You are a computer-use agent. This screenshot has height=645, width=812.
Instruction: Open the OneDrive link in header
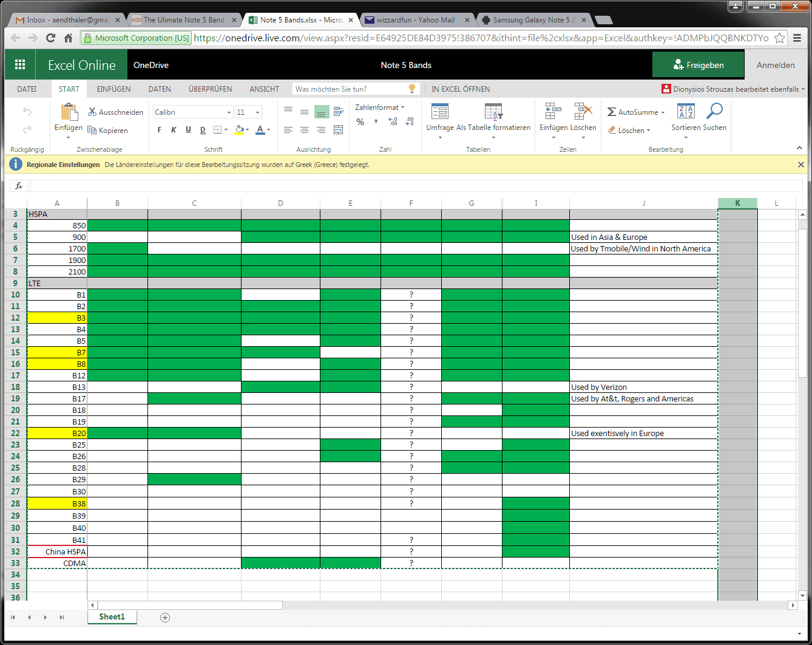pos(151,65)
